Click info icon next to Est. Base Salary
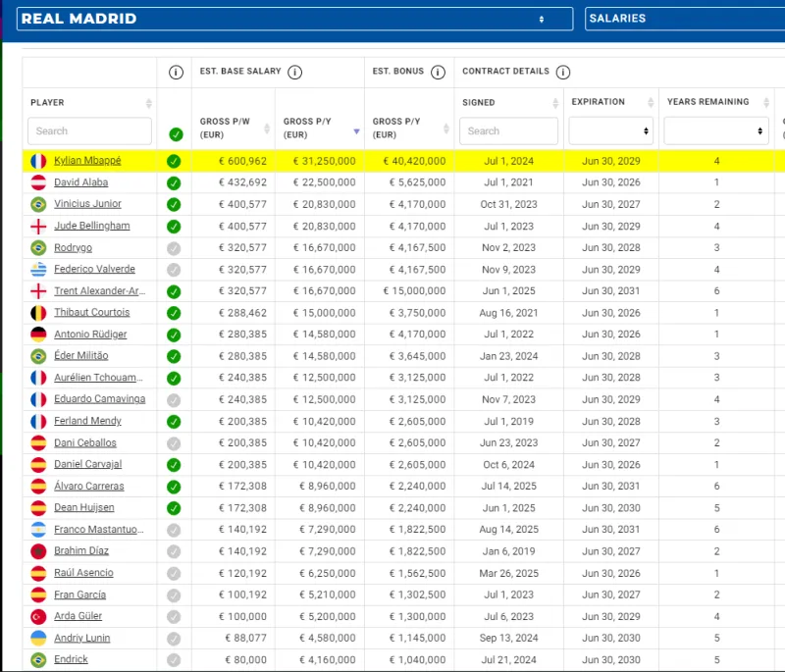This screenshot has width=785, height=672. click(x=294, y=72)
